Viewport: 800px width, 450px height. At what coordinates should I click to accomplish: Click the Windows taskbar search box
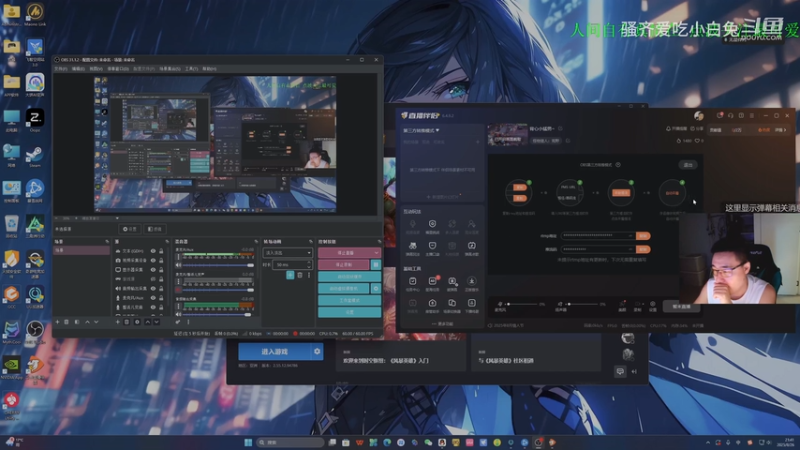point(290,442)
